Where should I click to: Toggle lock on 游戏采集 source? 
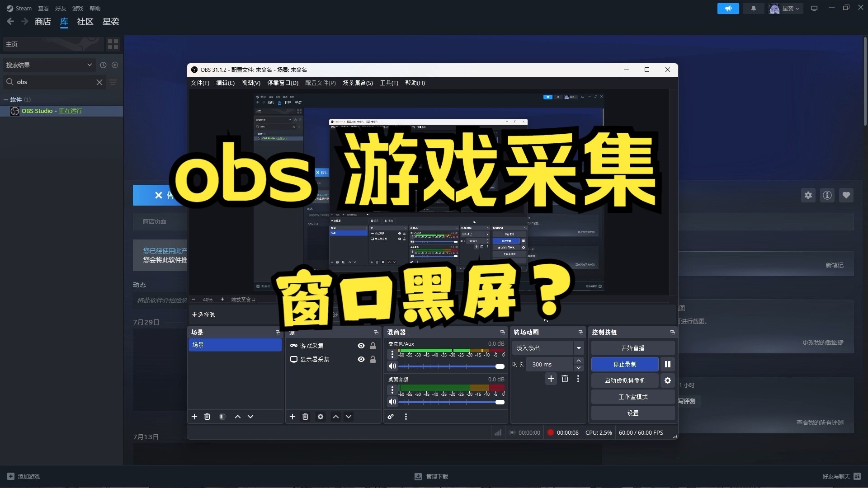(x=373, y=346)
